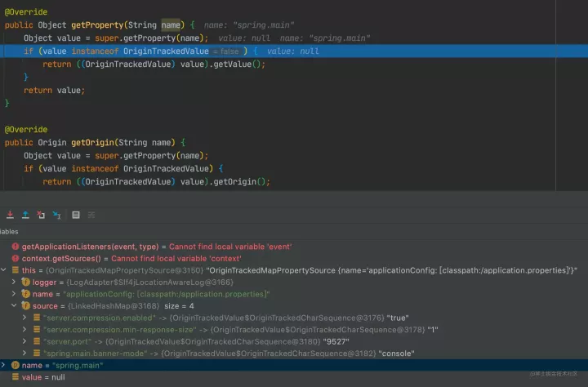
Task: Click the getValue() call in return statement
Action: 237,64
